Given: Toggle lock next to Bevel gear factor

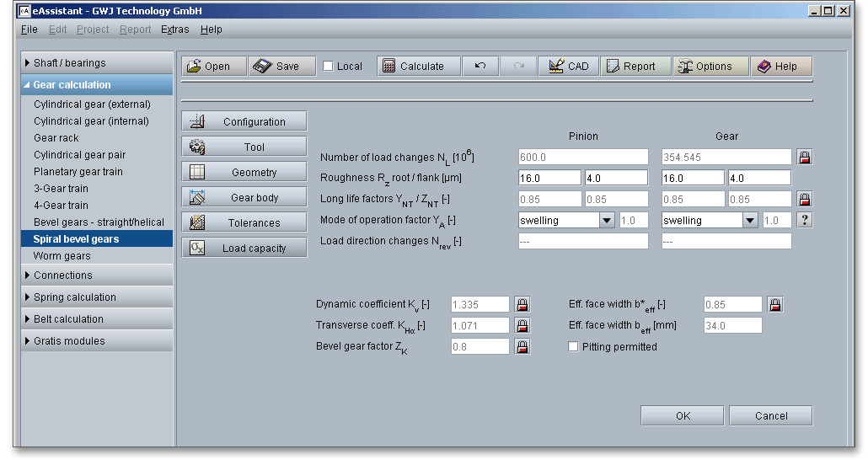Looking at the screenshot, I should coord(522,347).
